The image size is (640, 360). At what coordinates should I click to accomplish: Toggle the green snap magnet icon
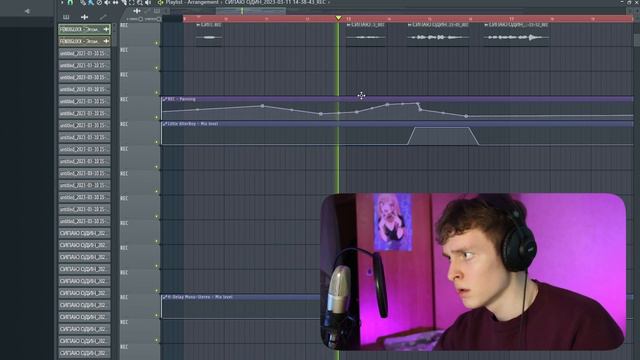[x=70, y=2]
